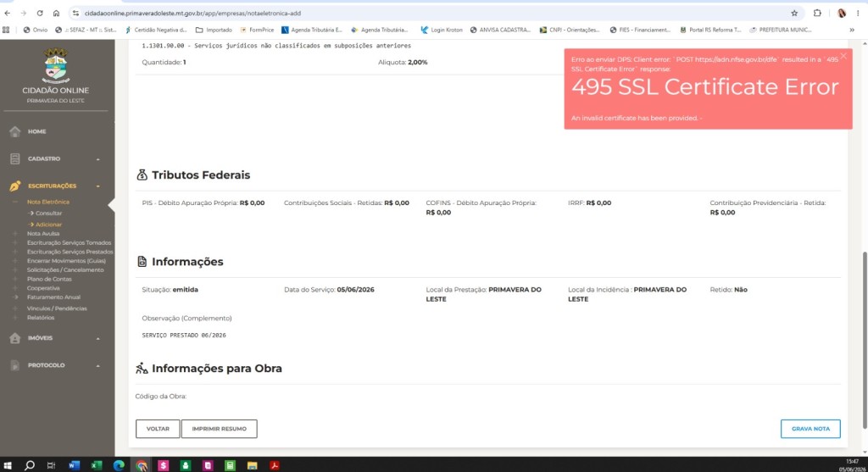This screenshot has height=472, width=868.
Task: Click the Protocolo document icon
Action: coord(15,365)
